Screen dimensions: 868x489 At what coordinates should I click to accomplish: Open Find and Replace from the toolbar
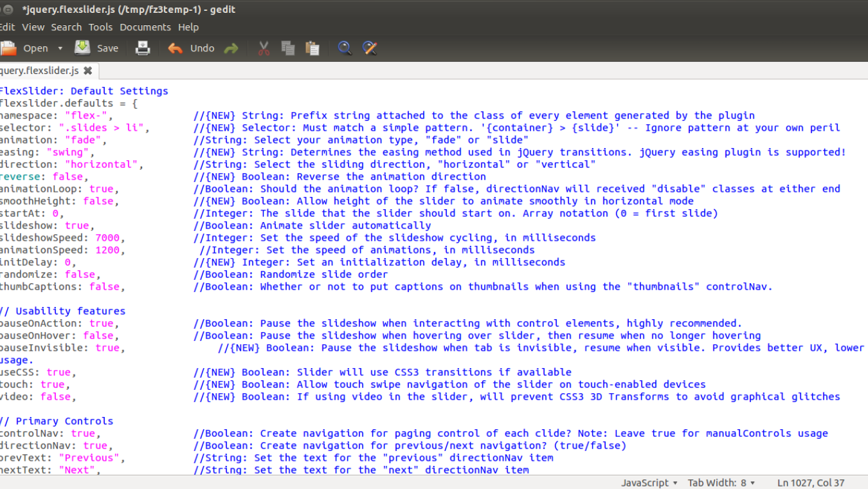369,48
